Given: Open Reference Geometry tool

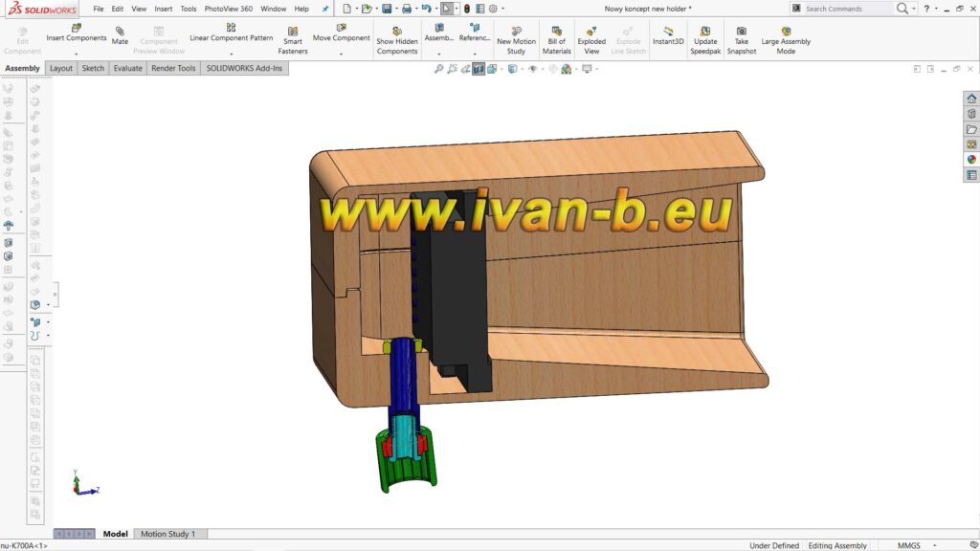Looking at the screenshot, I should click(x=475, y=33).
